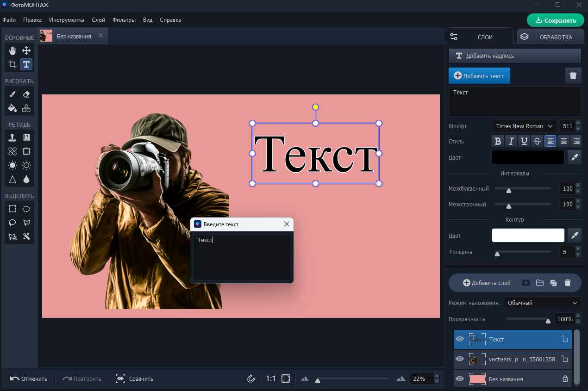Increase Толщина value with up arrow
Screen dimensions: 588x391
(578, 249)
